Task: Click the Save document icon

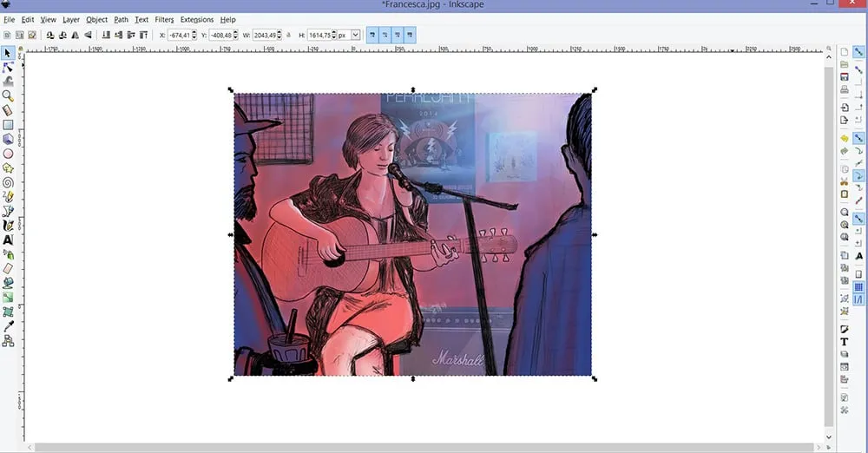Action: point(844,77)
